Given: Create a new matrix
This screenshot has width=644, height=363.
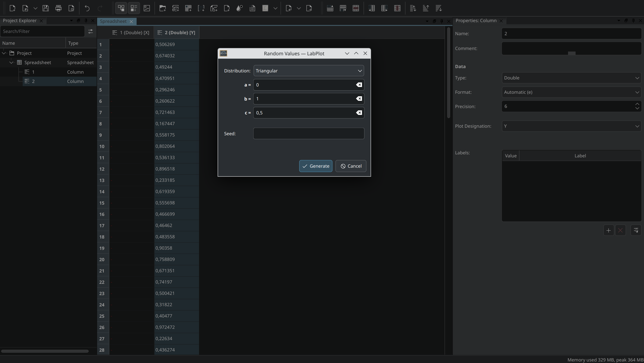Looking at the screenshot, I should point(201,8).
